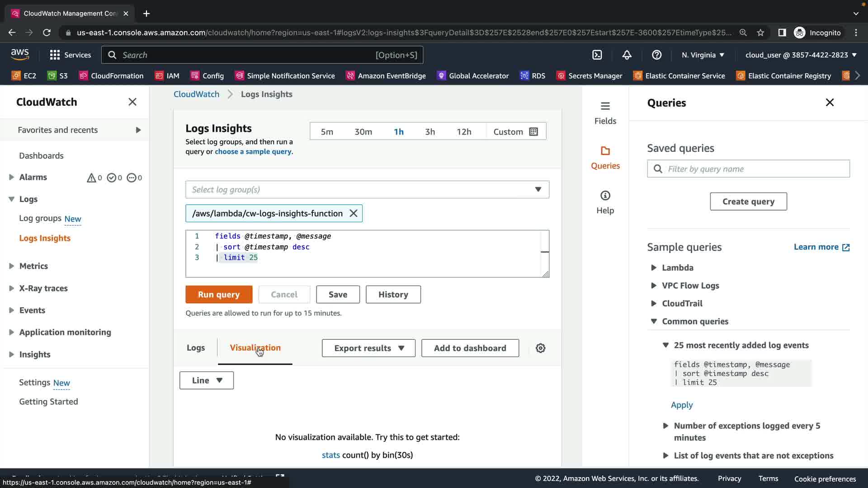The image size is (868, 488).
Task: Switch to the Logs tab
Action: (x=196, y=347)
